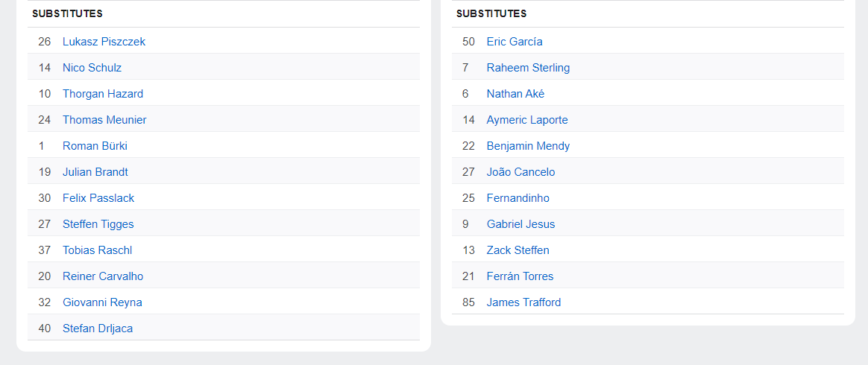
Task: Open the Julian Brandt link
Action: 95,172
